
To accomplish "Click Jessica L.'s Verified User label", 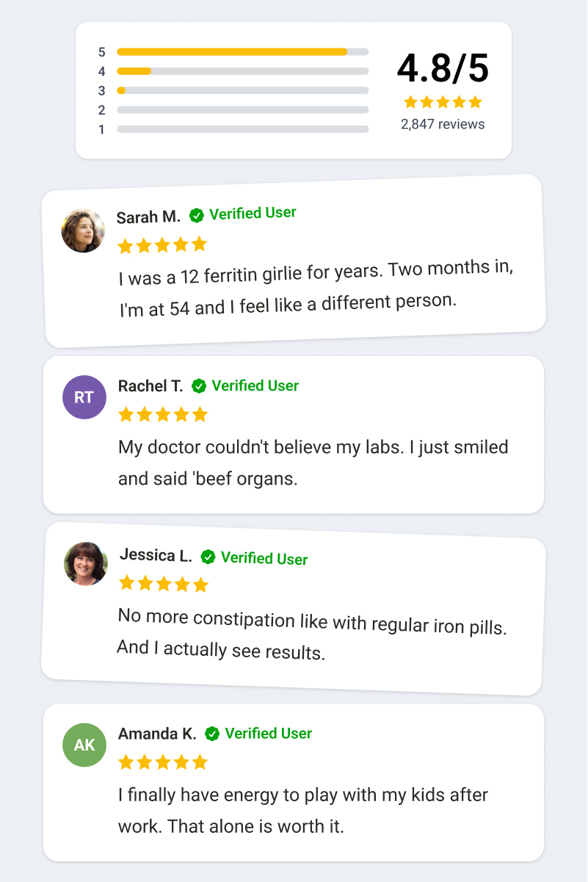I will click(264, 559).
